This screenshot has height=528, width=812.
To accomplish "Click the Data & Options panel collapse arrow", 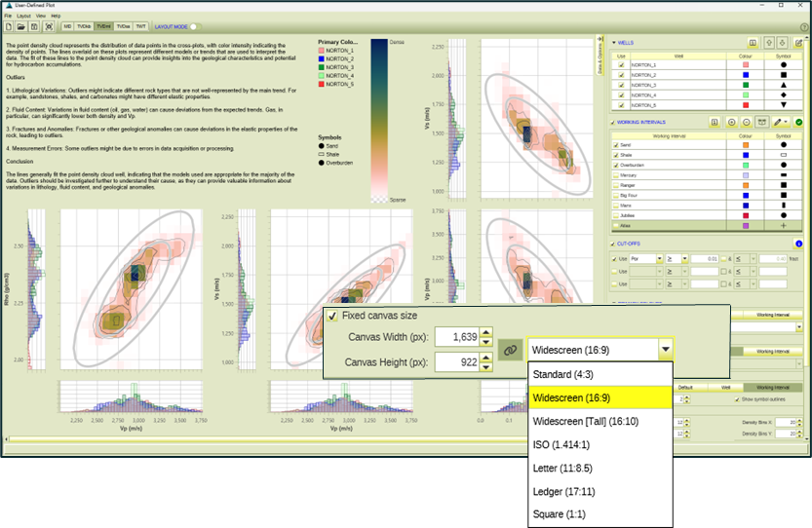I will [x=599, y=39].
